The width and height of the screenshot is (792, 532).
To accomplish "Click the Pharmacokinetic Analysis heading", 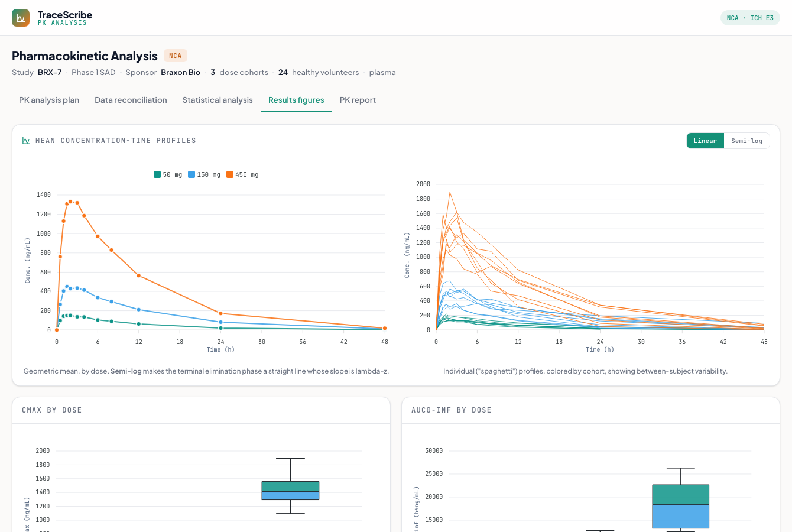I will pyautogui.click(x=85, y=56).
